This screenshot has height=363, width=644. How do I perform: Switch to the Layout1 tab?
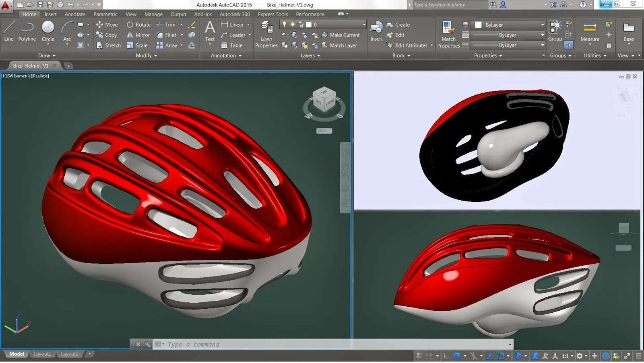point(43,354)
